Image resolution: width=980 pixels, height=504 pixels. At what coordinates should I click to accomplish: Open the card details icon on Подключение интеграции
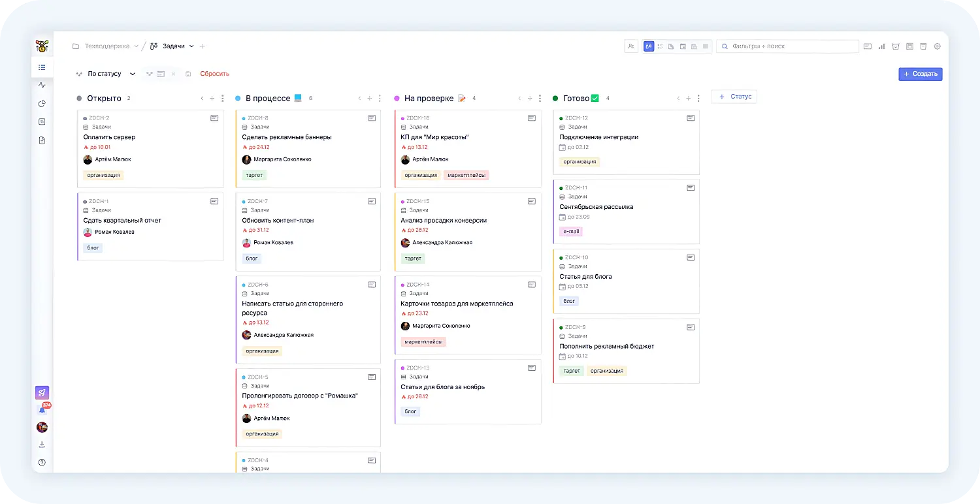click(x=691, y=118)
